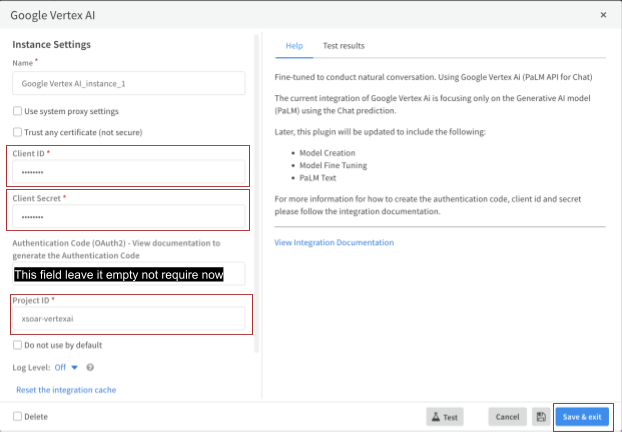
Task: Click the Log Level help question icon
Action: (x=90, y=367)
